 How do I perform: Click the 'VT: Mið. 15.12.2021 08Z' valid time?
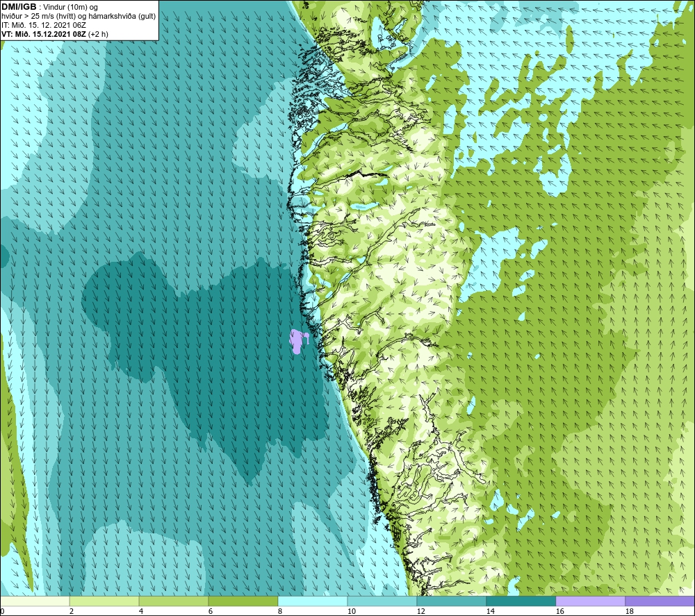44,33
